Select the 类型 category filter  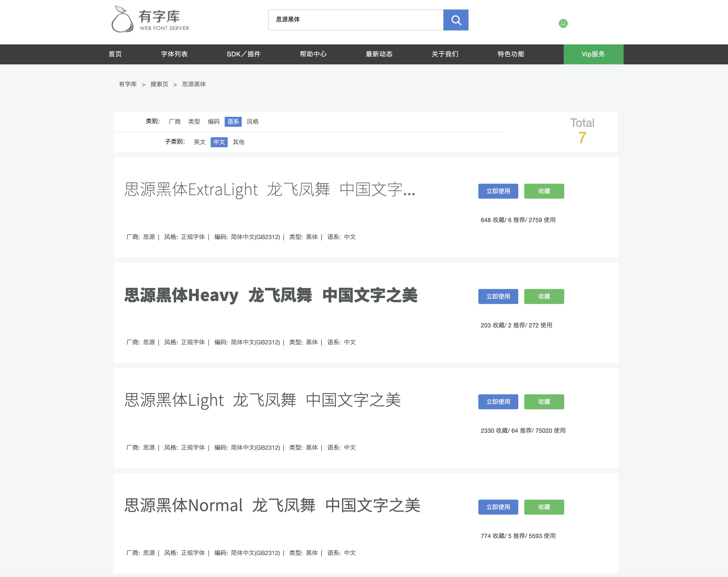click(x=194, y=122)
